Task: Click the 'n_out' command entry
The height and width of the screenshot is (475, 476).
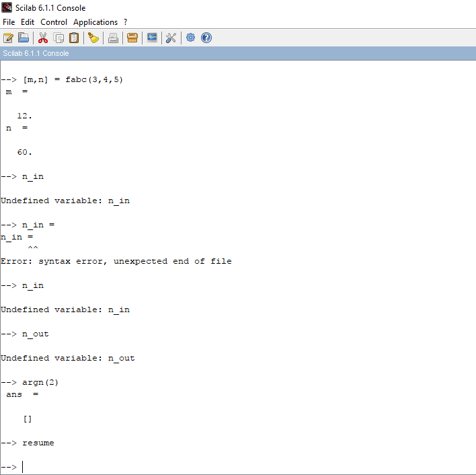Action: 35,334
